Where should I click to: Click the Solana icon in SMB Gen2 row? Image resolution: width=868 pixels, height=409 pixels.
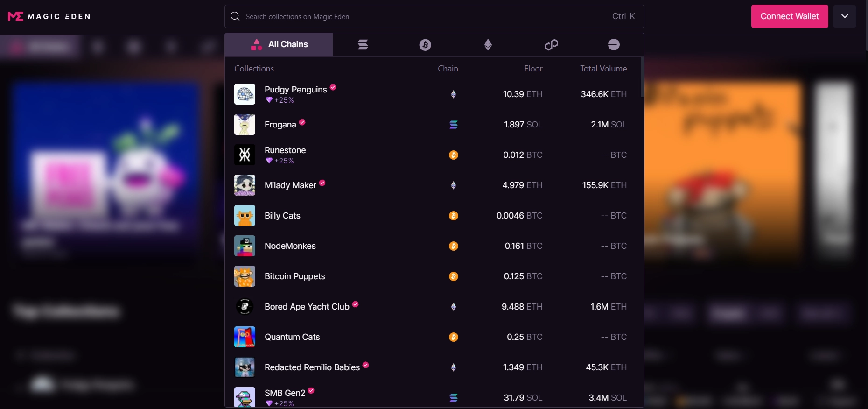pyautogui.click(x=454, y=398)
